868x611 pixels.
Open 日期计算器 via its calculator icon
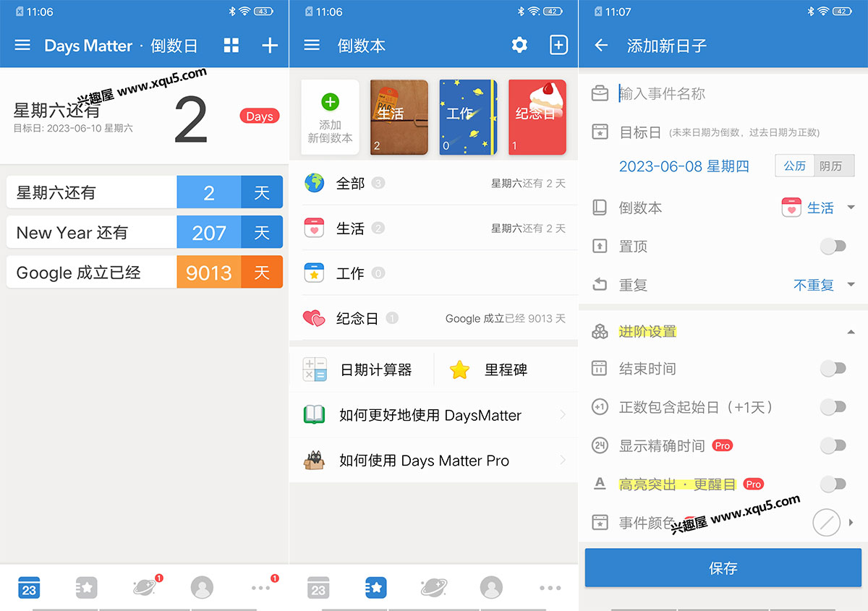[x=315, y=369]
